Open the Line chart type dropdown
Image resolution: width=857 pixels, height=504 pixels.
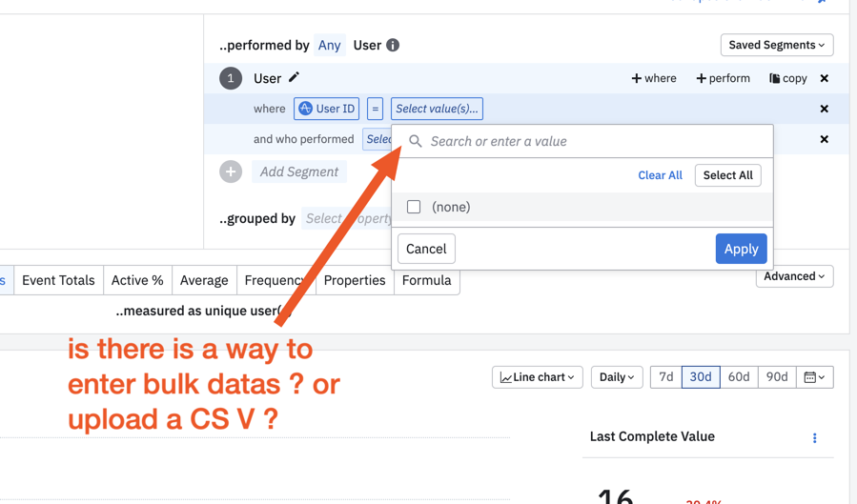(x=538, y=376)
